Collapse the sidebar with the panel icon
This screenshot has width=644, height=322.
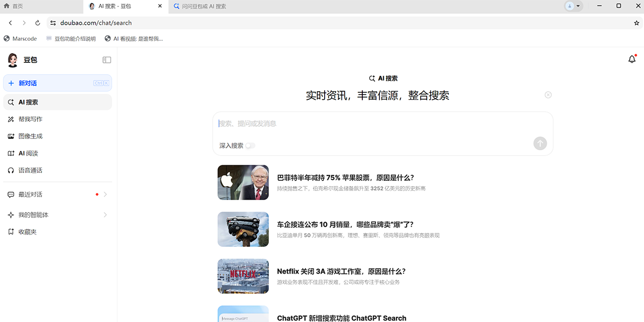107,60
